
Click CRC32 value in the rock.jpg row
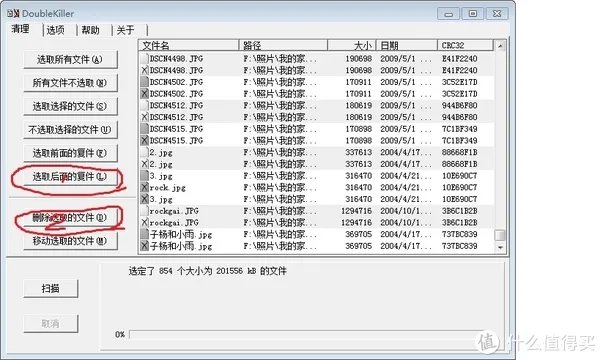pos(459,187)
